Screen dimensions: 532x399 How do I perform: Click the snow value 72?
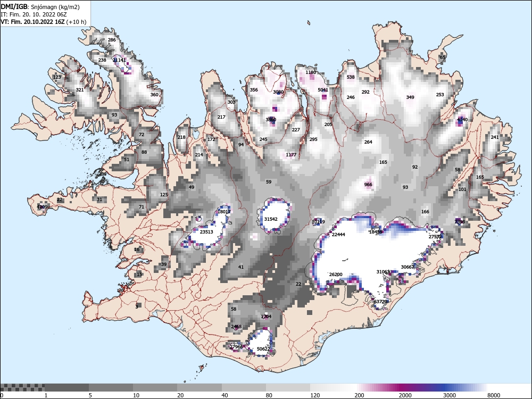142,135
